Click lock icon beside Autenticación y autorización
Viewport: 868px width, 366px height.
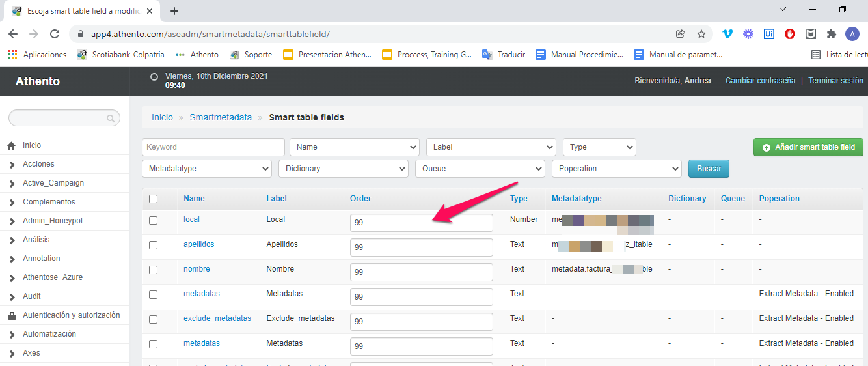(x=12, y=316)
